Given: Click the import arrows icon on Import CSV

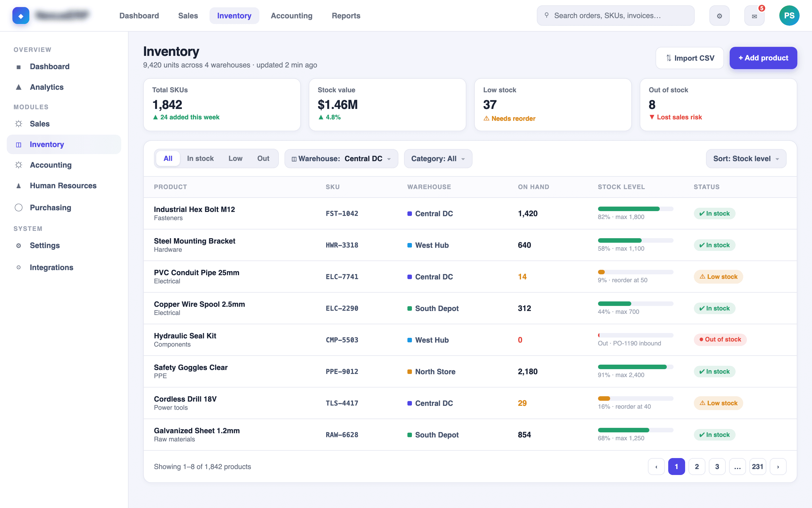Looking at the screenshot, I should pyautogui.click(x=668, y=58).
